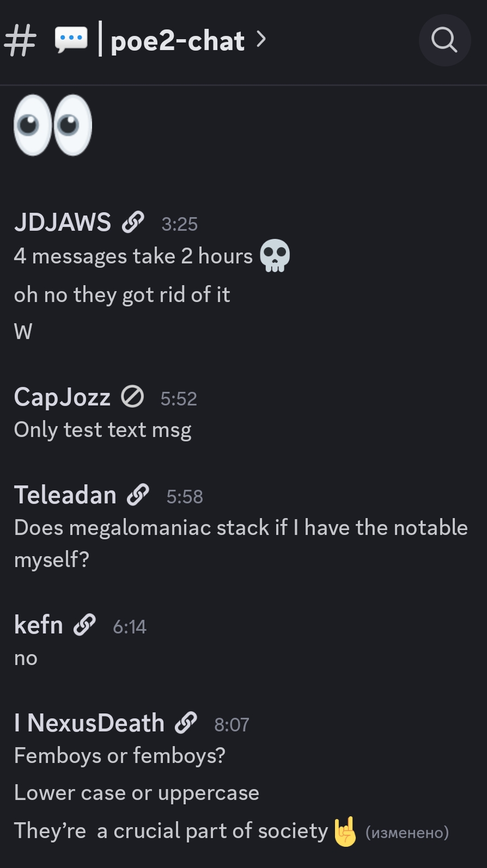This screenshot has height=868, width=487.
Task: Click the link icon beside I NexusDeath
Action: pos(186,723)
